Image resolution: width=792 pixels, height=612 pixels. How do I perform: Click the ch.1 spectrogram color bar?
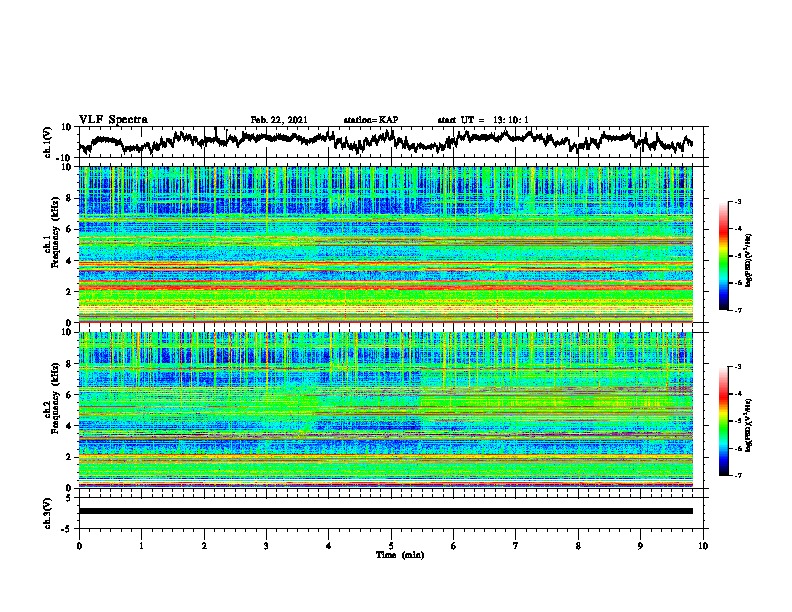(x=723, y=256)
